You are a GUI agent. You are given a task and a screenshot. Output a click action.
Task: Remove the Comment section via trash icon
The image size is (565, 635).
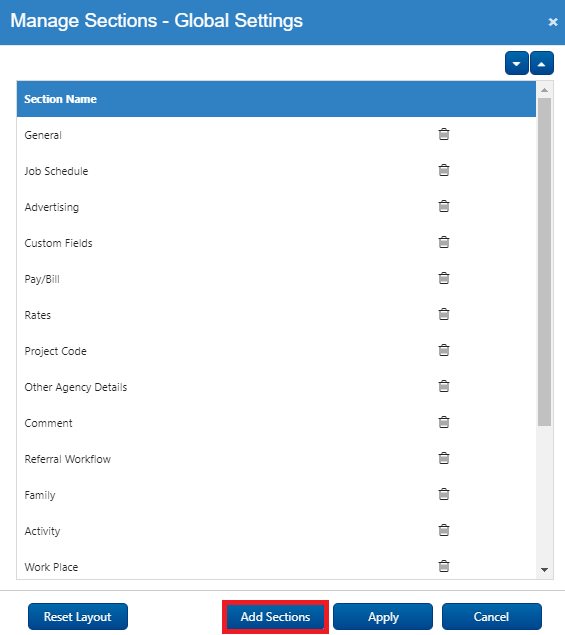444,422
